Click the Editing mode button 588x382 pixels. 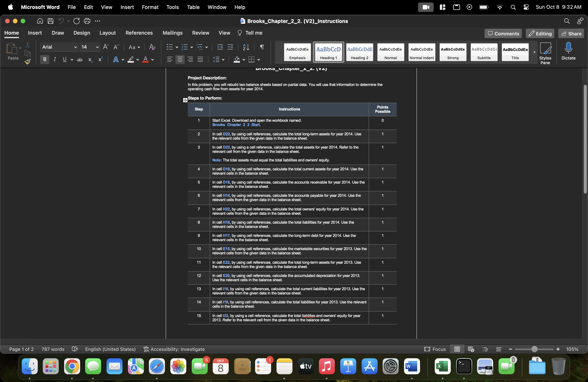540,34
